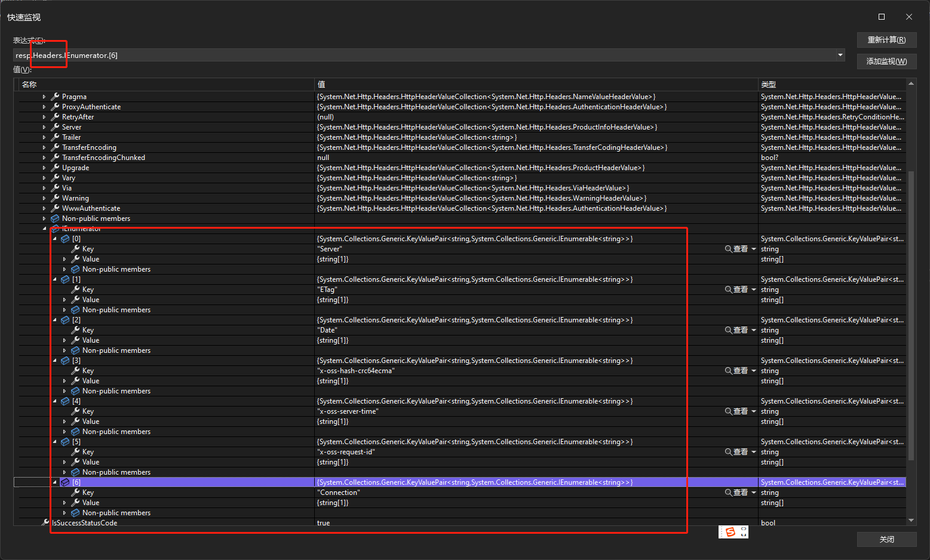Image resolution: width=930 pixels, height=560 pixels.
Task: Click the Non-public members icon under element [0]
Action: (74, 269)
